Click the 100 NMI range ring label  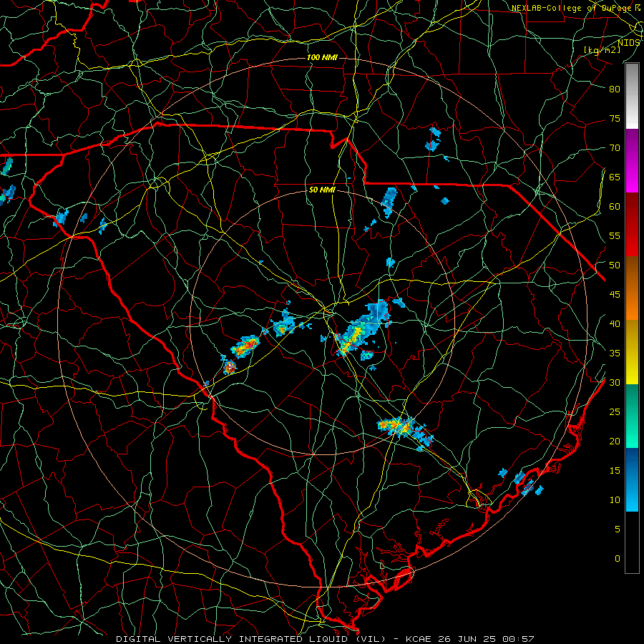coord(322,57)
